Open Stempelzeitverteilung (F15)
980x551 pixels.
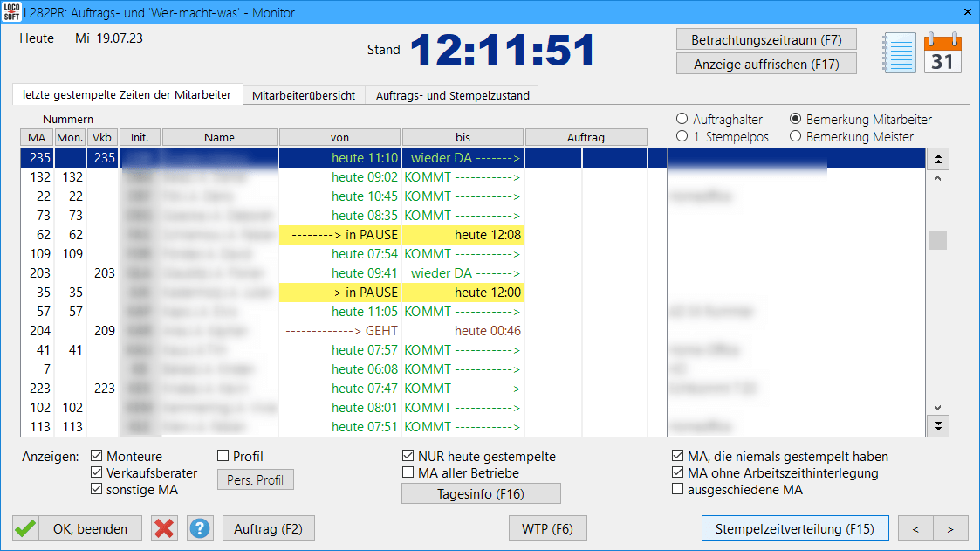[x=794, y=528]
